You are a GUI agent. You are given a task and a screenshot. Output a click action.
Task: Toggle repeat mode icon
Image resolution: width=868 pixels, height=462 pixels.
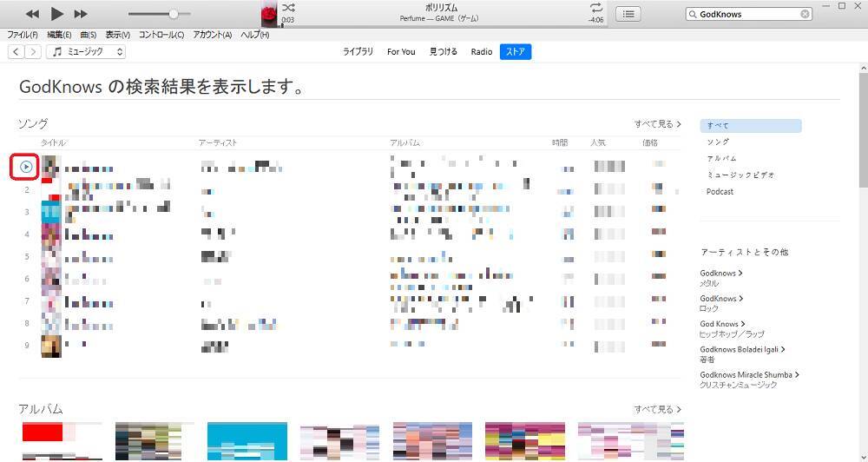coord(595,8)
